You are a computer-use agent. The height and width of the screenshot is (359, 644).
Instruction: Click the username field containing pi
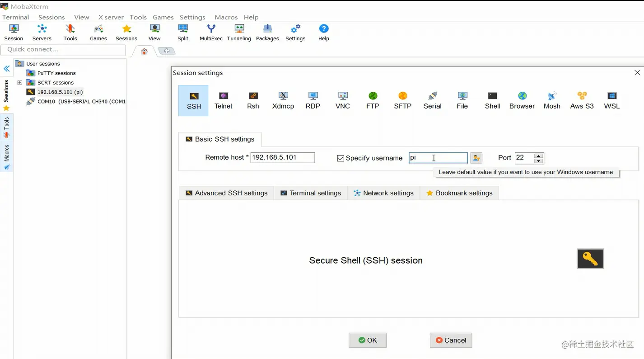[x=438, y=157]
